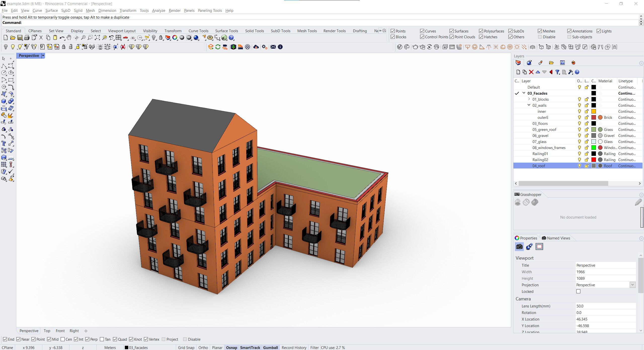Click the layer filter funnel icon
Viewport: 644px width, 350px height.
pyautogui.click(x=557, y=72)
